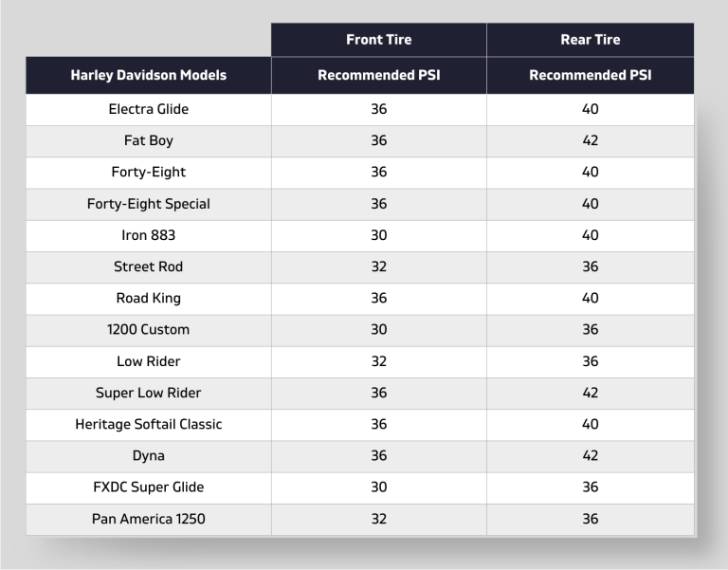This screenshot has height=570, width=728.
Task: Select the Super Low Rider rear PSI 42
Action: [x=591, y=393]
